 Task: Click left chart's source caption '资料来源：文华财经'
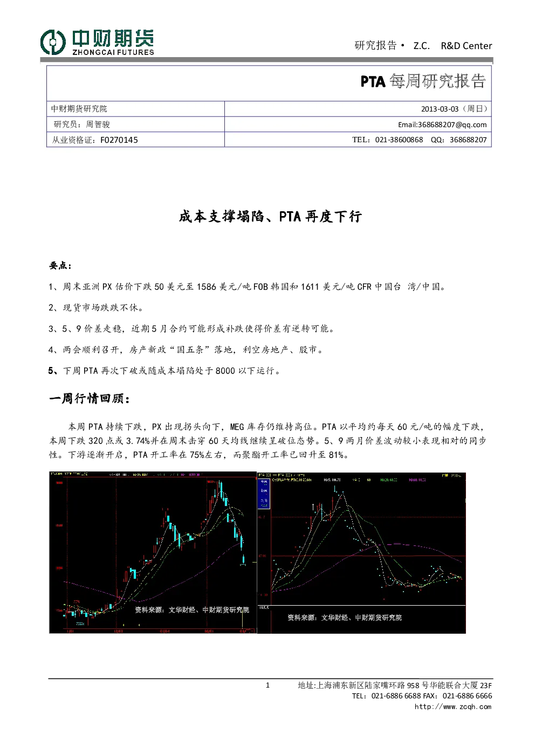click(x=192, y=610)
